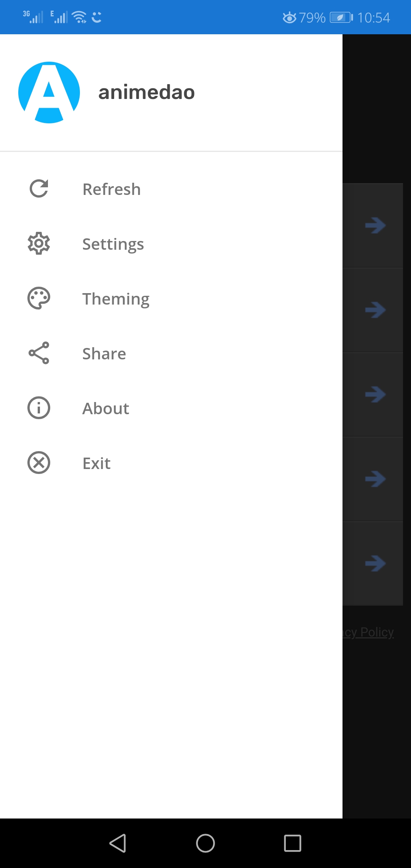Screen dimensions: 411x868
Task: Tap the Refresh circular arrow icon
Action: click(x=39, y=189)
